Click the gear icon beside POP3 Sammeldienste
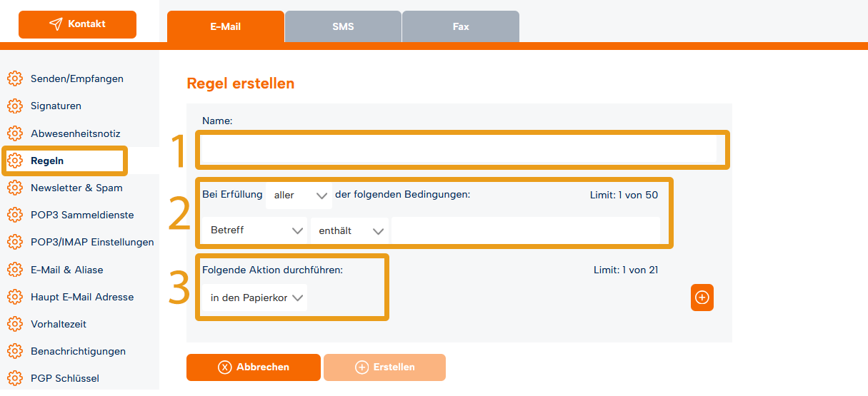Image resolution: width=868 pixels, height=396 pixels. point(14,215)
